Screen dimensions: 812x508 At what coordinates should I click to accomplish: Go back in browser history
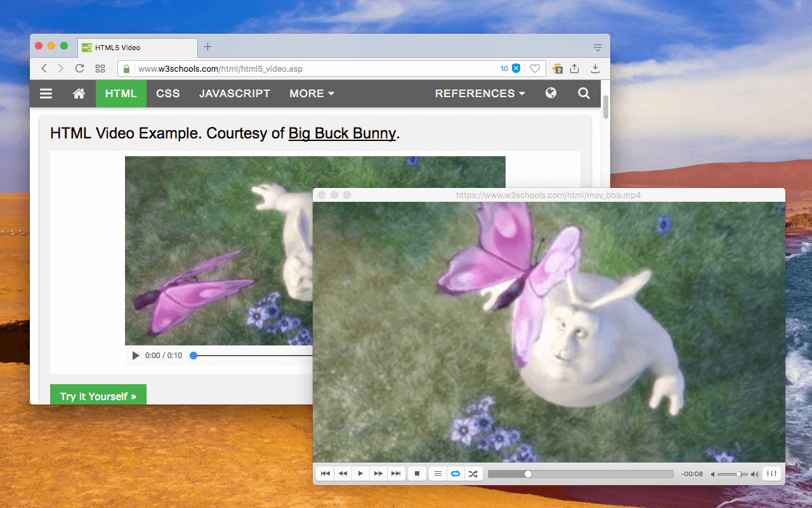click(44, 69)
